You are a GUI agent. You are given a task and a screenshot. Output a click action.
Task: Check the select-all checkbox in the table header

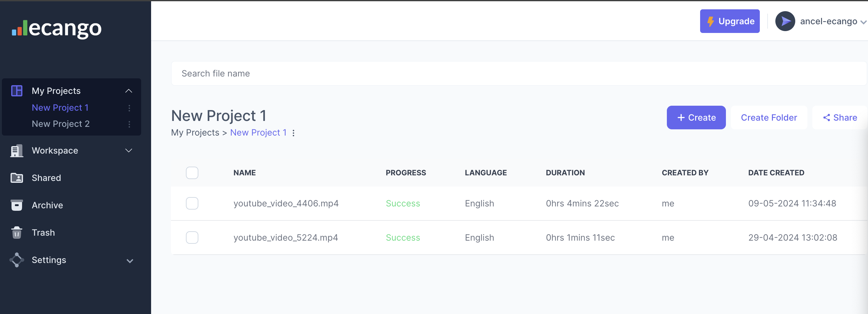point(192,173)
